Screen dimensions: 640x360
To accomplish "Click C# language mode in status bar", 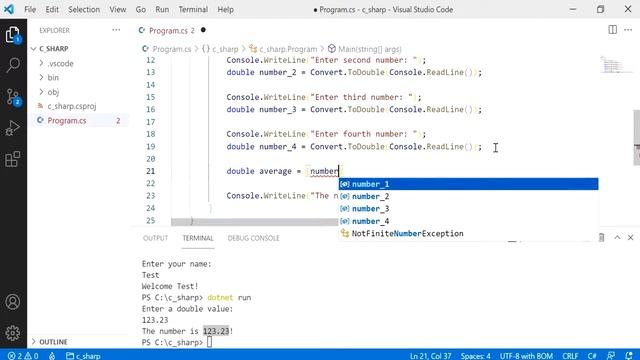I will (x=592, y=356).
